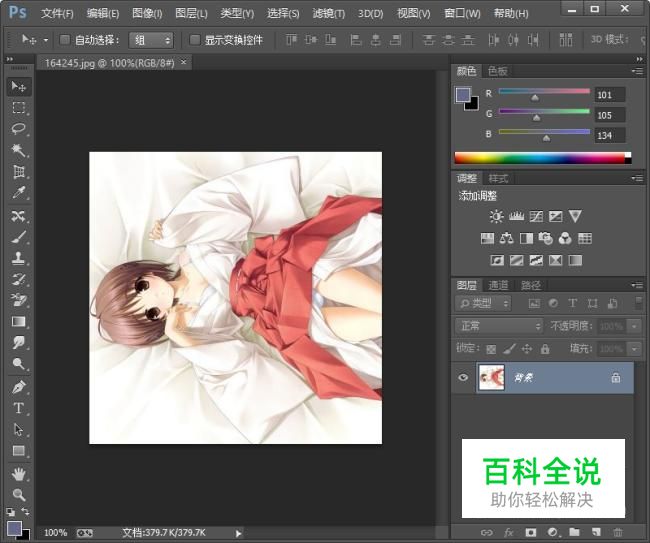
Task: Click the add layer mask icon
Action: click(531, 533)
